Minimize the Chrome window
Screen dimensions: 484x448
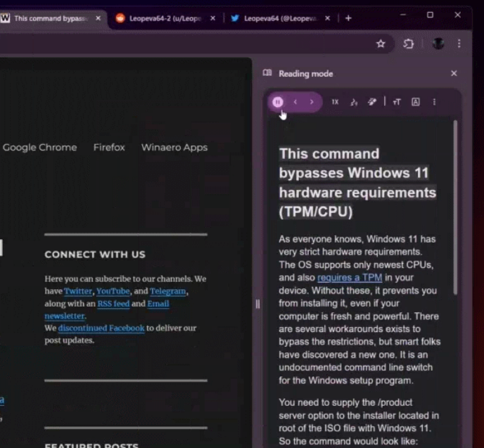403,15
